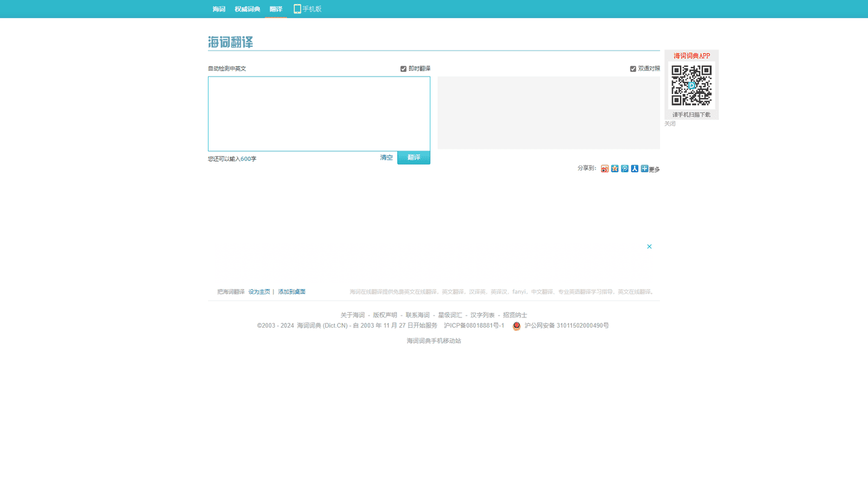Share to QQ Zone star icon
The height and width of the screenshot is (488, 868).
tap(615, 169)
